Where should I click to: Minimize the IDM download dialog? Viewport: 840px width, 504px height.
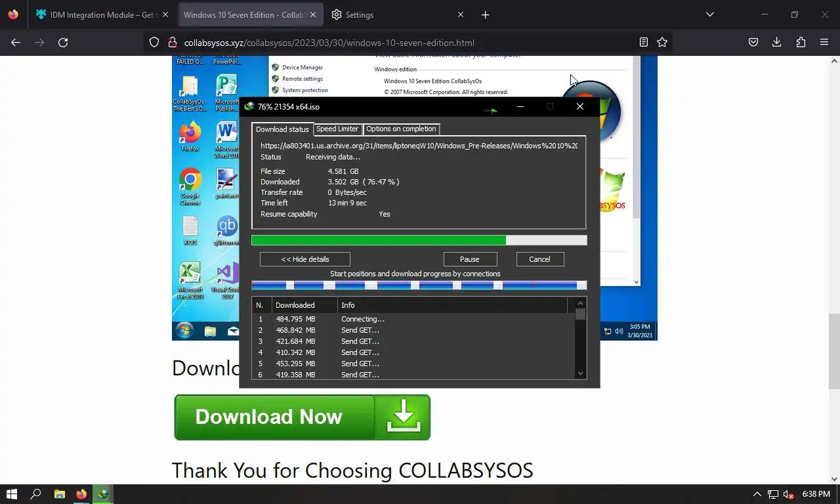pos(520,106)
